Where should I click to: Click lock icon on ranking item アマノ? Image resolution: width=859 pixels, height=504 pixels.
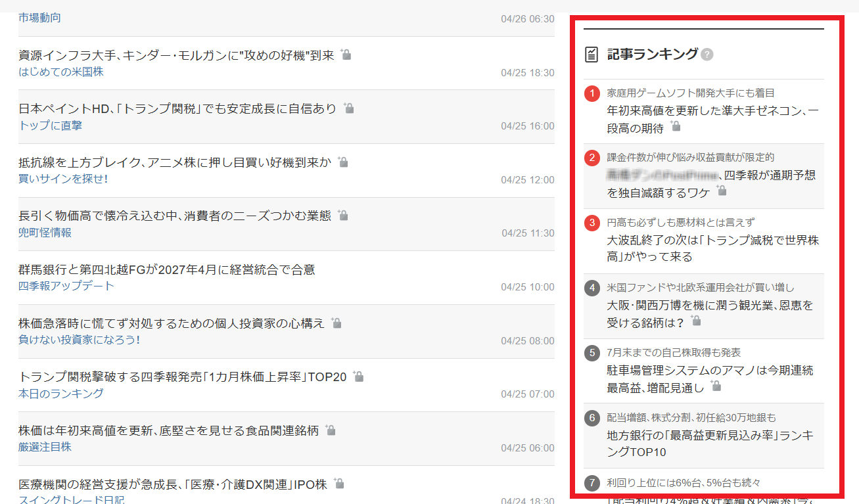pyautogui.click(x=716, y=385)
